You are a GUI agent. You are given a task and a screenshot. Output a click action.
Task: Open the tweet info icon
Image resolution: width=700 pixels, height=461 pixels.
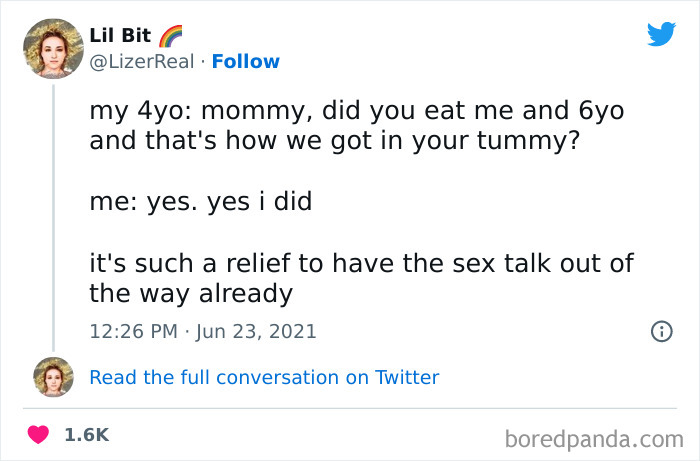tap(660, 331)
